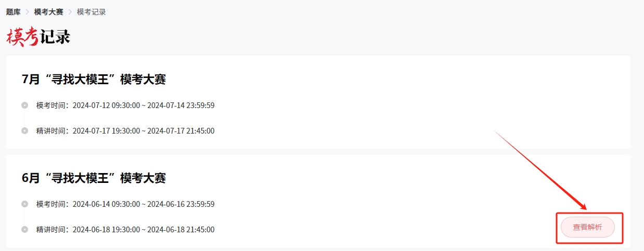Screen dimensions: 644x251
Task: Click the 题库 breadcrumb link
Action: 14,12
